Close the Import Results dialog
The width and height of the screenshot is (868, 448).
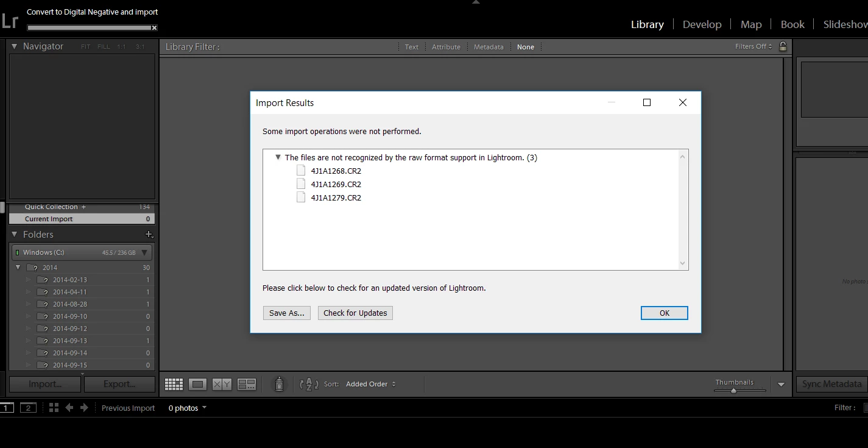[683, 102]
